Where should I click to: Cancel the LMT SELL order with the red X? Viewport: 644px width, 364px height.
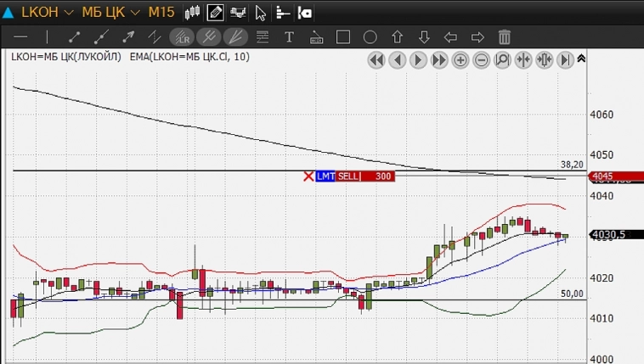pos(308,176)
